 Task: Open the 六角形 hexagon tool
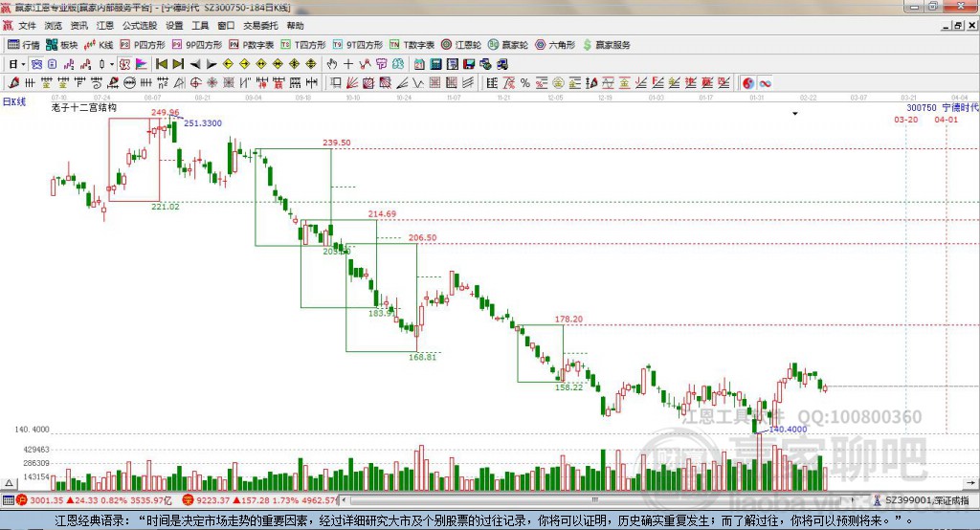[x=555, y=45]
